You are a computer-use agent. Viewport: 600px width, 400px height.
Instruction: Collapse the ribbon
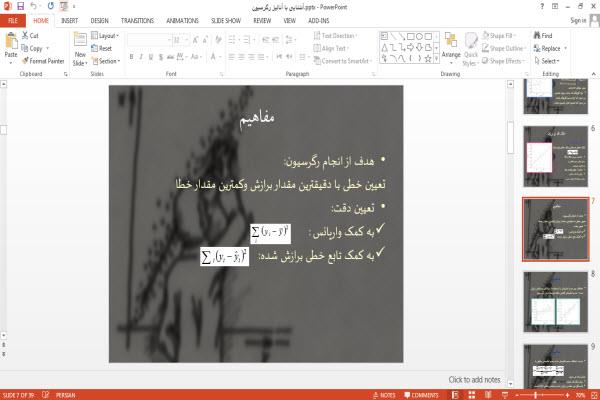pyautogui.click(x=593, y=74)
